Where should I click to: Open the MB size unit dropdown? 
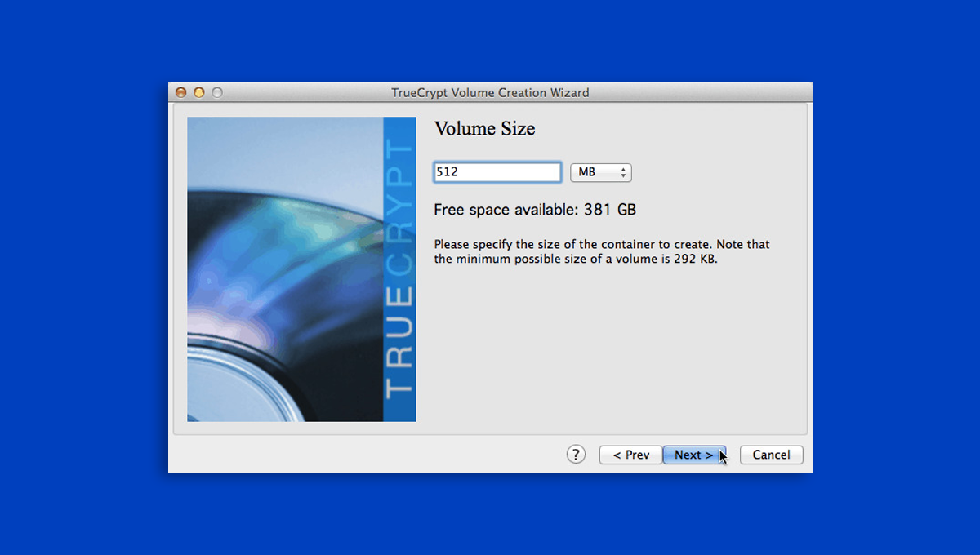(600, 172)
